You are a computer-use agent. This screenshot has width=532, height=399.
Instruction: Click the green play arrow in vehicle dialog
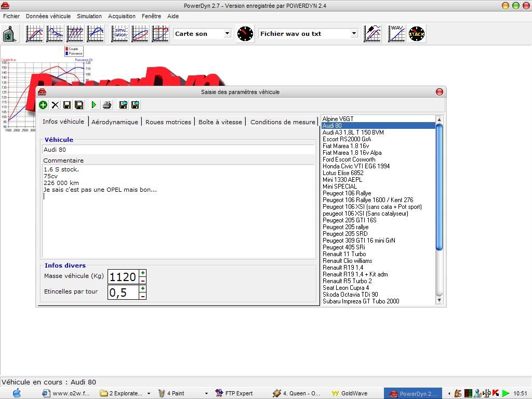point(94,105)
